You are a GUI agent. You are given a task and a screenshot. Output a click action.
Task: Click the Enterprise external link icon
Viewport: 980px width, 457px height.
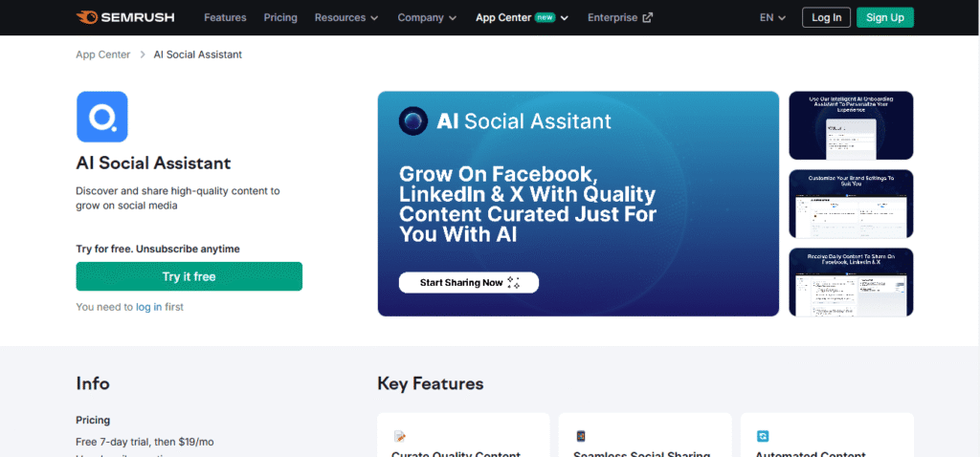tap(648, 17)
